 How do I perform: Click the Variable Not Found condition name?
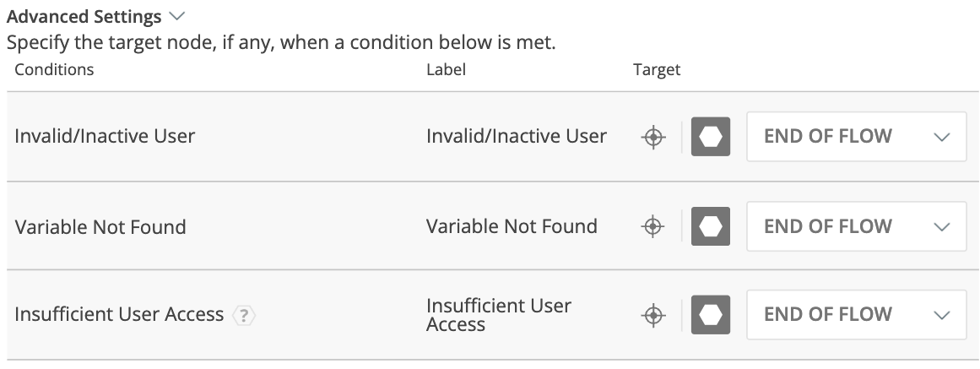tap(100, 226)
